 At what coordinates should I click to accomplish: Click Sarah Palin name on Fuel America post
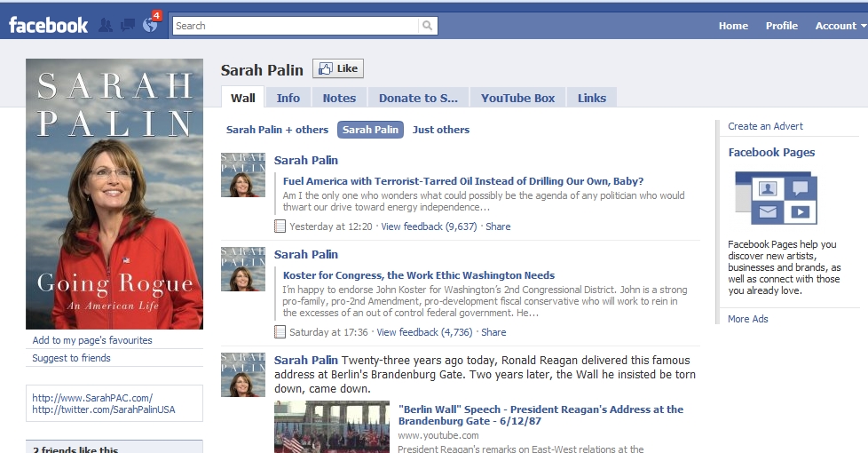[306, 161]
